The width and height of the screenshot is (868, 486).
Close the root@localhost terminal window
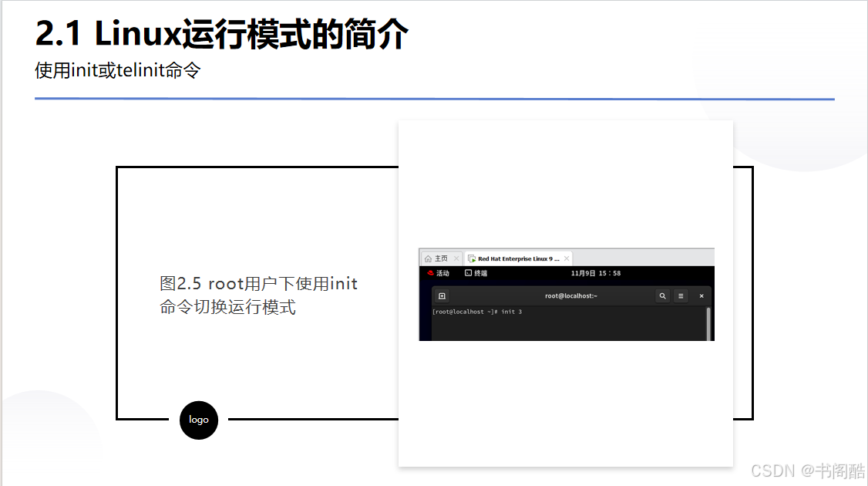701,296
